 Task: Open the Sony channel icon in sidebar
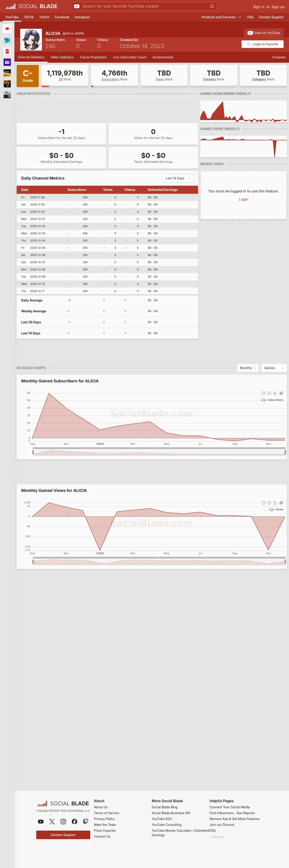7,73
